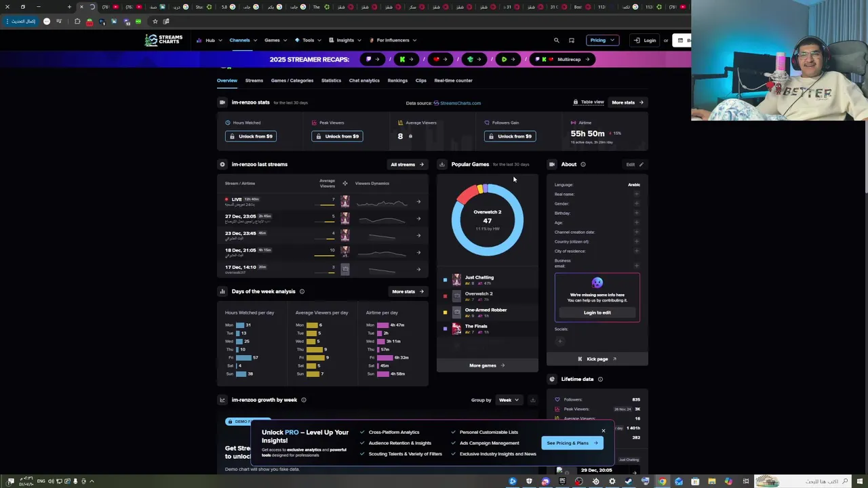868x488 pixels.
Task: Switch to the Streams tab
Action: (254, 81)
